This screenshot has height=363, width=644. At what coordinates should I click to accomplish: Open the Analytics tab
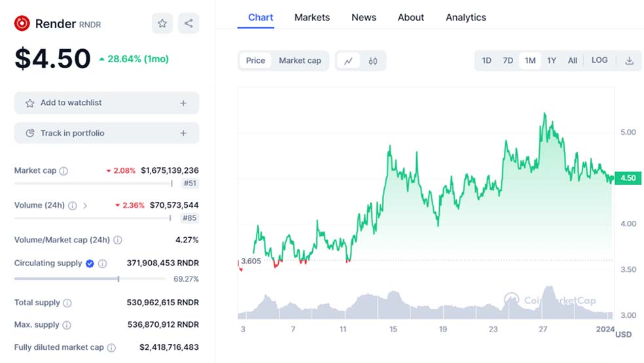click(x=466, y=17)
